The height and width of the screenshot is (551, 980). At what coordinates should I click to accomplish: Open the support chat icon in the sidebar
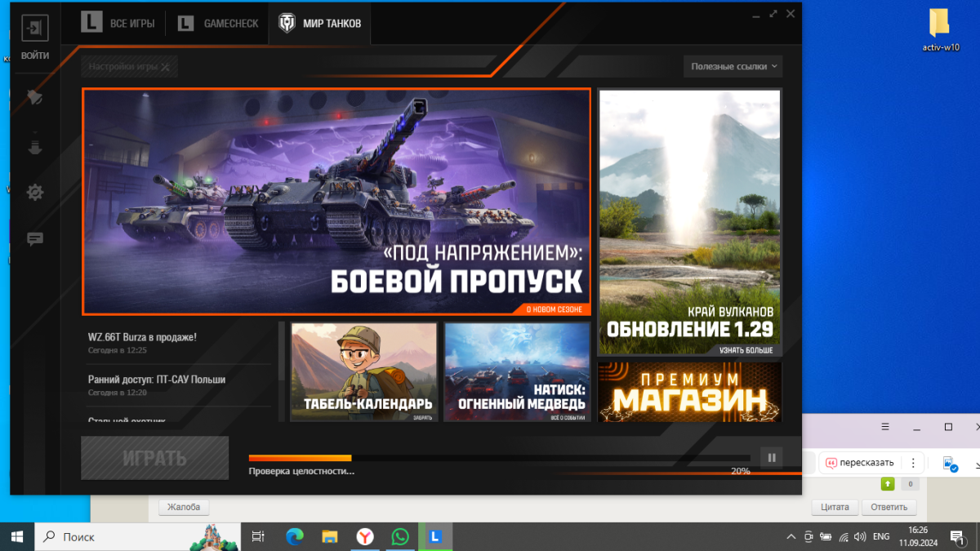[35, 239]
